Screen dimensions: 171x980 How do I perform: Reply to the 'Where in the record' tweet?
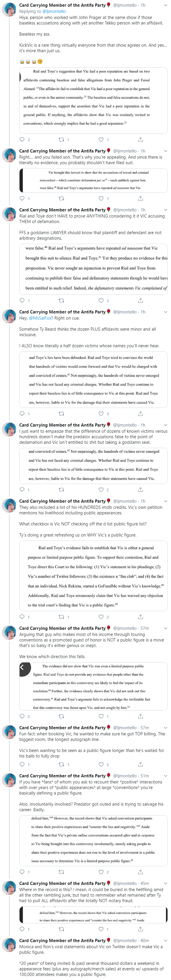pyautogui.click(x=22, y=929)
